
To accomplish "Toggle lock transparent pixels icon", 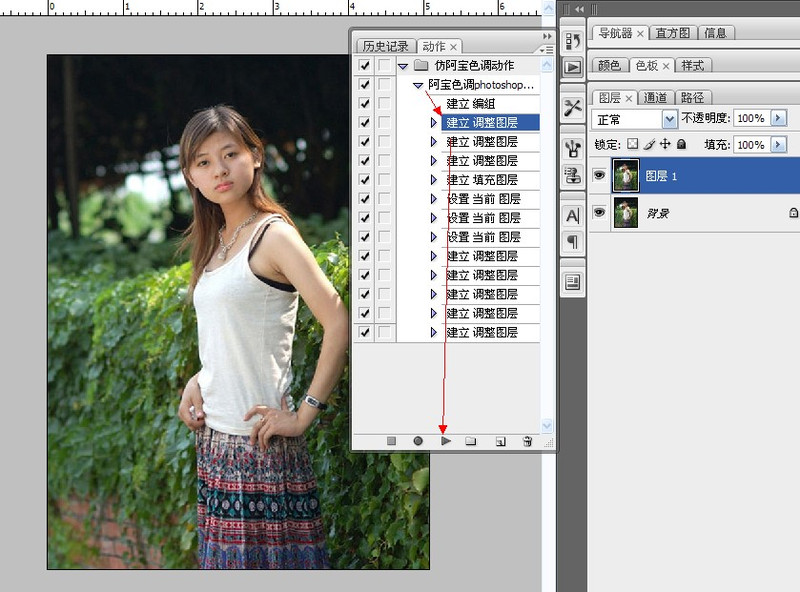I will click(x=633, y=144).
